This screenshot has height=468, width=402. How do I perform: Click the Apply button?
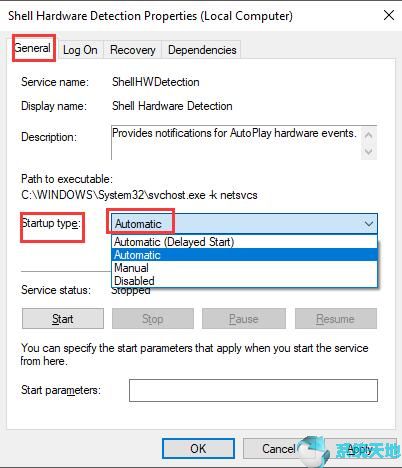tap(359, 449)
